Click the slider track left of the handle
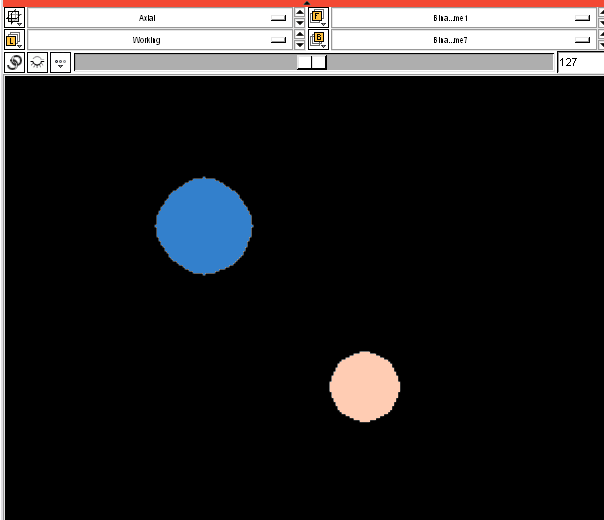The height and width of the screenshot is (520, 604). point(185,62)
